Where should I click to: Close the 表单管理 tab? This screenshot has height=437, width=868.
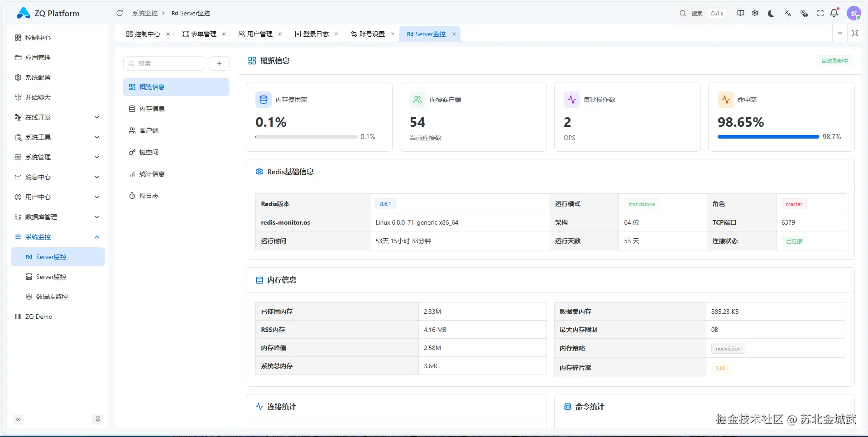coord(224,34)
